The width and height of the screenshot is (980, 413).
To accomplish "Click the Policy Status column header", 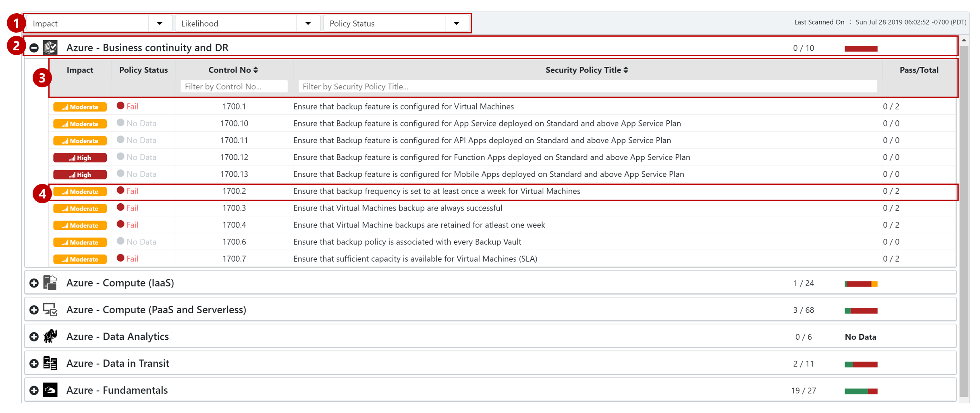I will (143, 70).
